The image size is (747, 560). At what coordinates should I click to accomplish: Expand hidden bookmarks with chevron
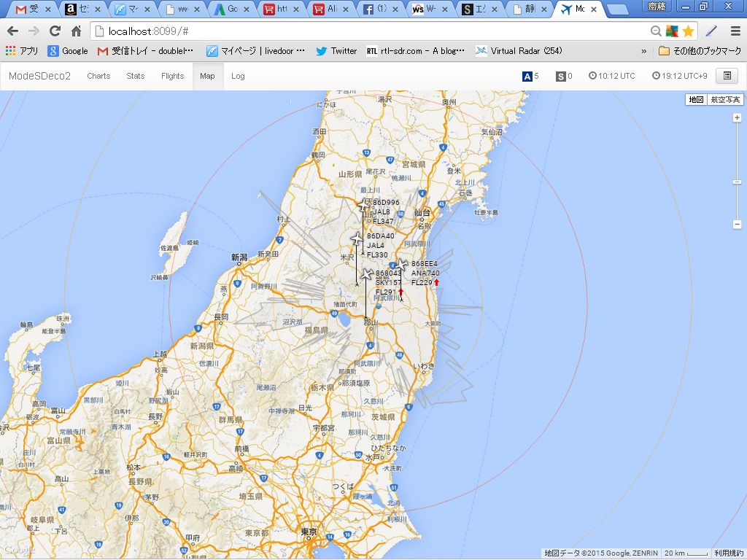point(644,50)
